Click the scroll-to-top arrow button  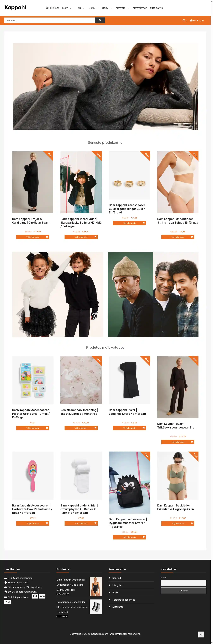[x=201, y=635]
